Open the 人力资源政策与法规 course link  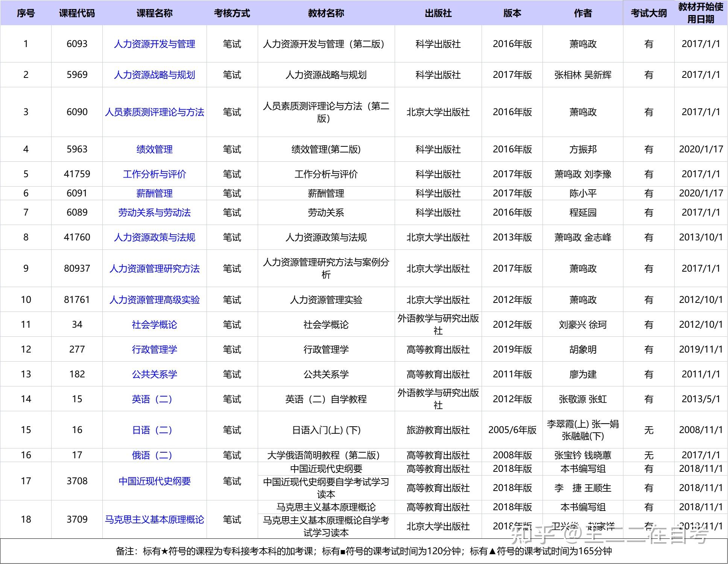(154, 237)
